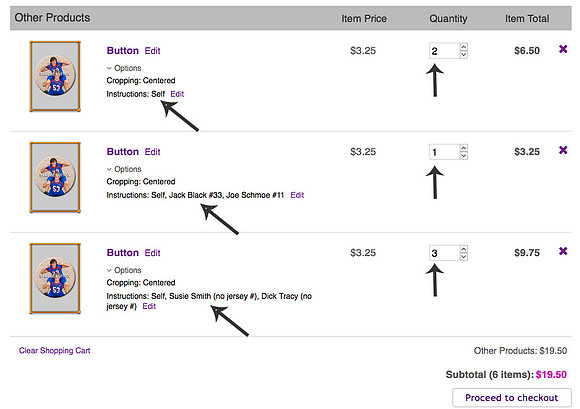Click the button thumbnail in the $6.50 row
The height and width of the screenshot is (409, 580).
point(55,76)
